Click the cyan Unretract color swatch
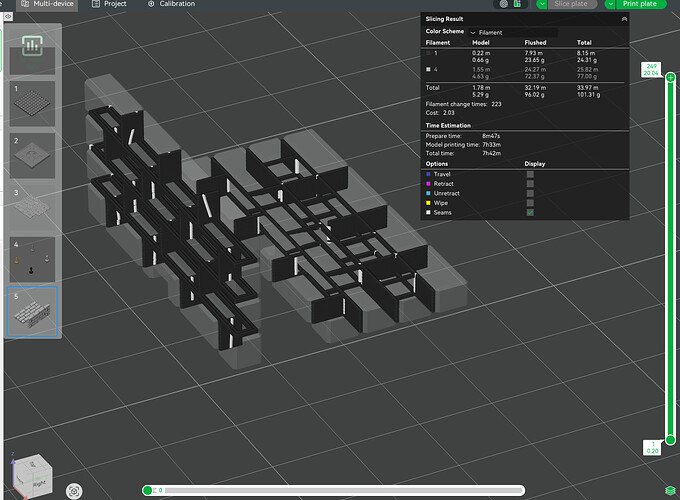This screenshot has height=500, width=680. coord(428,193)
